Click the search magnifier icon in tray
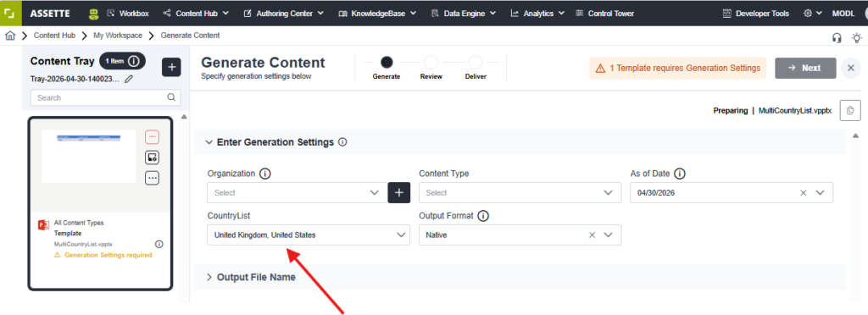Viewport: 868px width, 315px height. point(171,98)
